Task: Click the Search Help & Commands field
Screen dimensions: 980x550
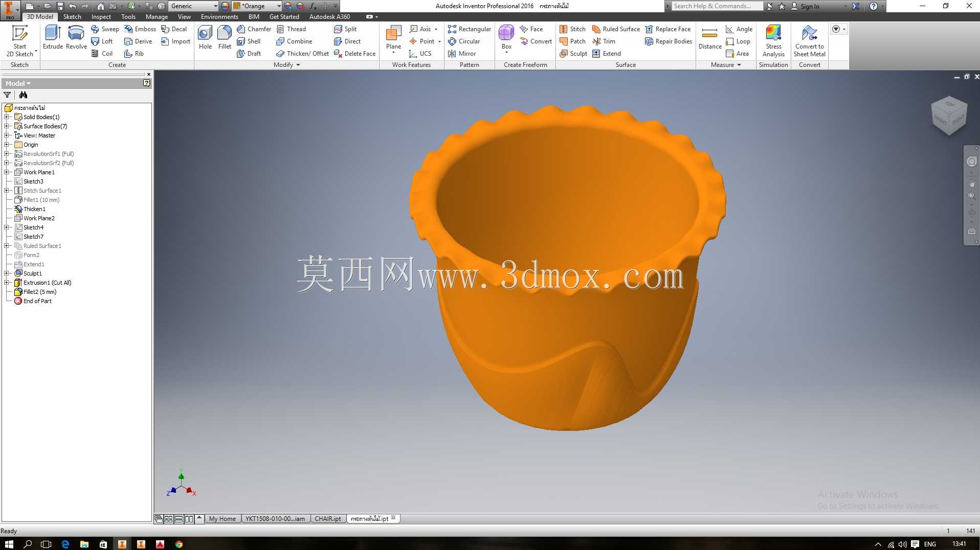Action: [x=717, y=6]
